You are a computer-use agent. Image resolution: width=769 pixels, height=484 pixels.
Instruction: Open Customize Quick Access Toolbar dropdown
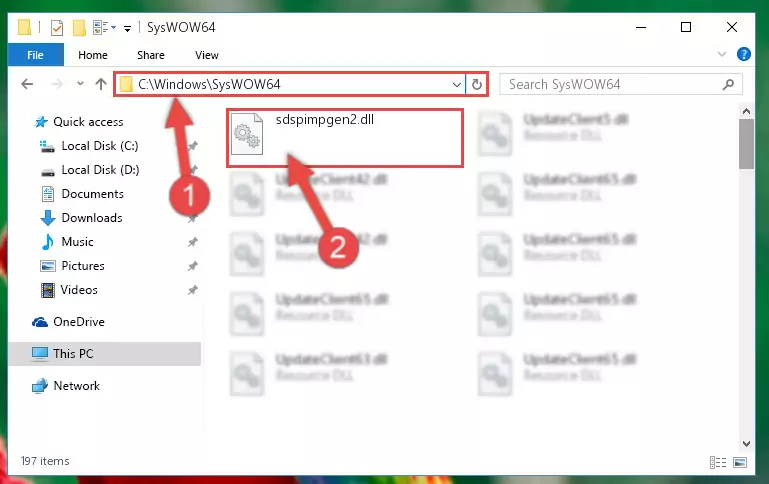coord(127,29)
